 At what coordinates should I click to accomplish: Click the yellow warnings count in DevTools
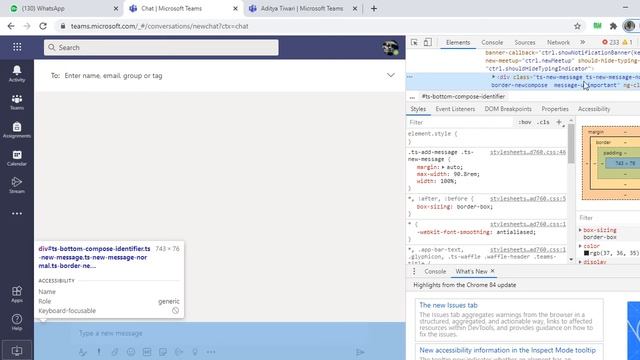tap(628, 42)
